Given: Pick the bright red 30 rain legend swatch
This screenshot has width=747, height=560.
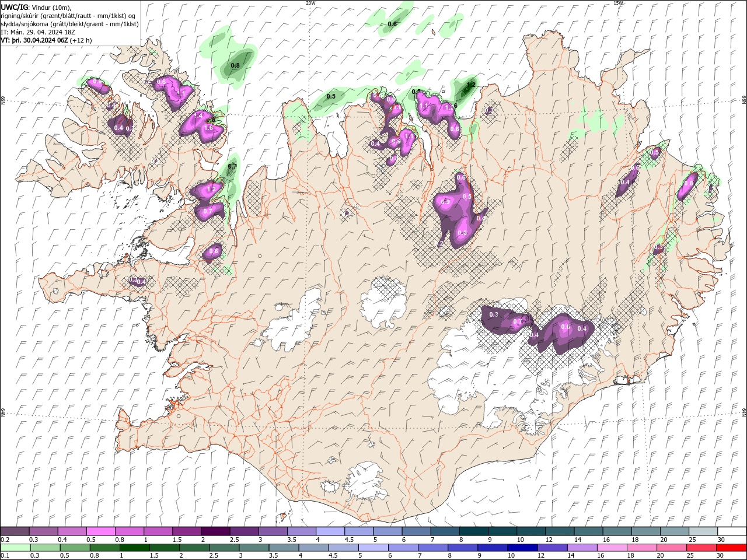Looking at the screenshot, I should tap(731, 547).
